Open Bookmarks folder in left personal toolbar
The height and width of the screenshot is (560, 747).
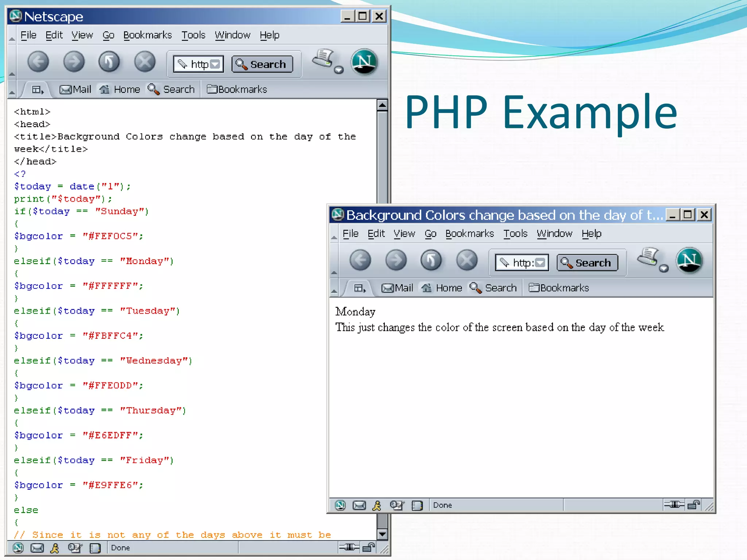point(237,89)
